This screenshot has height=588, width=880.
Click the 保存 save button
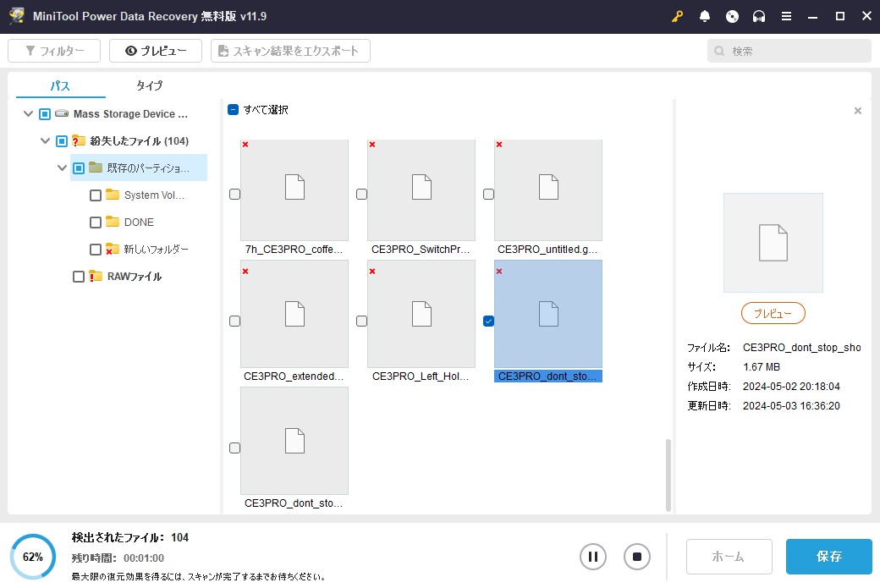[x=829, y=557]
